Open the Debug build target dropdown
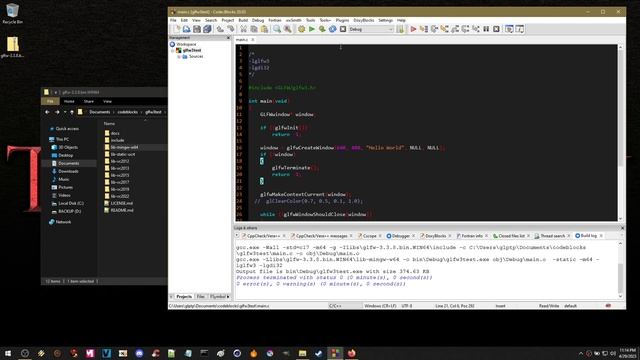640x360 pixels. (371, 29)
